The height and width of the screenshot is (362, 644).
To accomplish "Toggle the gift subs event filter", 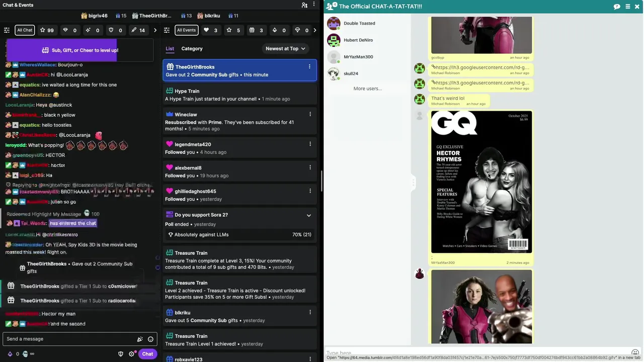I will [256, 30].
